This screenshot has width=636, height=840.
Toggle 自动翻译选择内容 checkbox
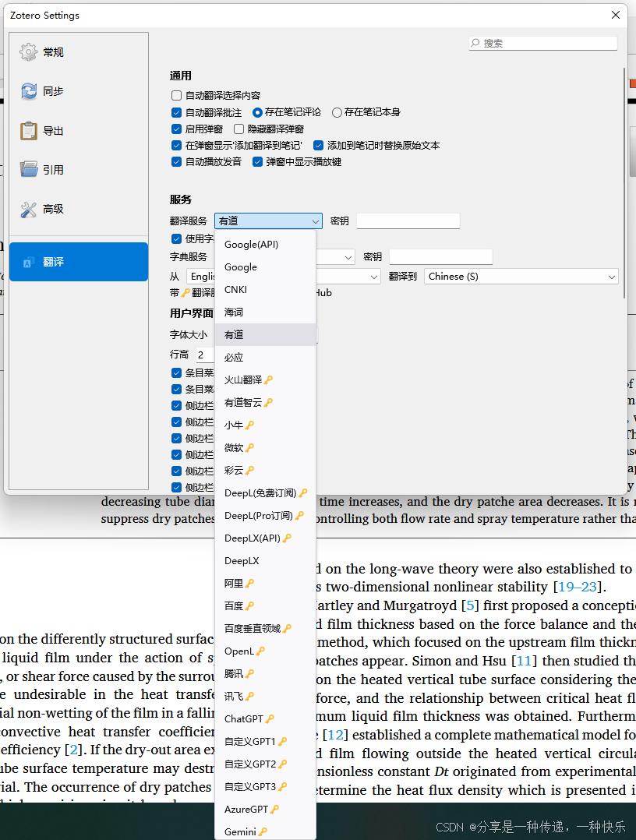(x=176, y=95)
